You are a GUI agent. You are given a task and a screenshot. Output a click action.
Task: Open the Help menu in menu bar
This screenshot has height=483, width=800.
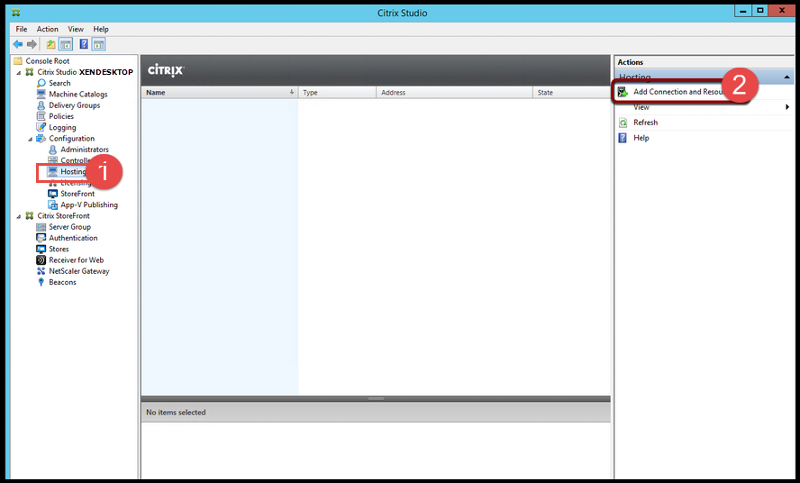(x=101, y=29)
